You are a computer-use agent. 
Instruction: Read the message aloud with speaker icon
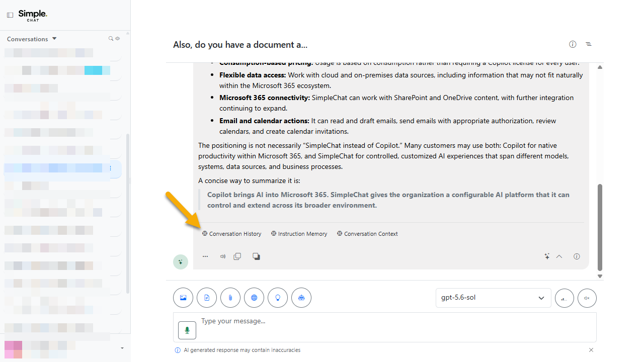click(222, 256)
